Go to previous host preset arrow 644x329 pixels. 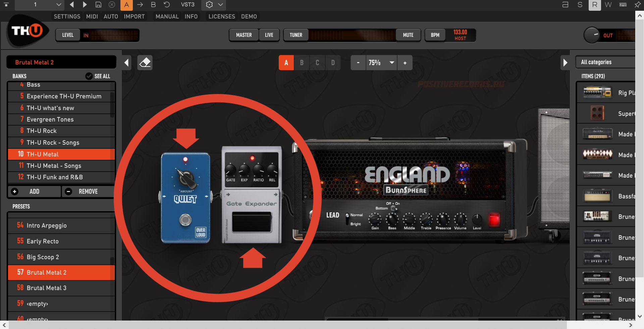click(72, 5)
